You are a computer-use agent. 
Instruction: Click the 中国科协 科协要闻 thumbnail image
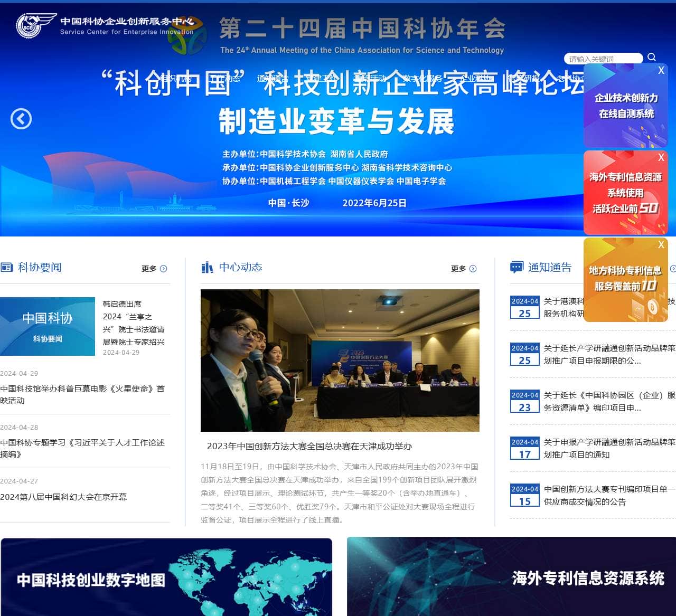point(48,326)
